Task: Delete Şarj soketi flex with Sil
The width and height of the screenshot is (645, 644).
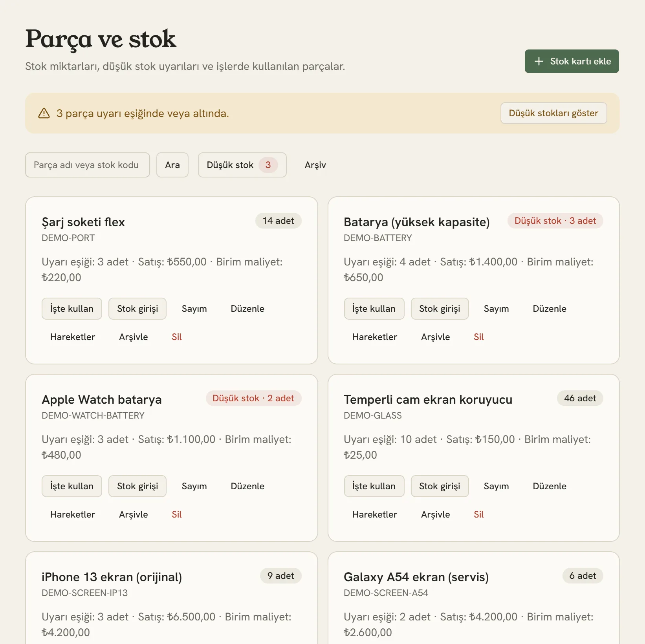Action: 177,337
